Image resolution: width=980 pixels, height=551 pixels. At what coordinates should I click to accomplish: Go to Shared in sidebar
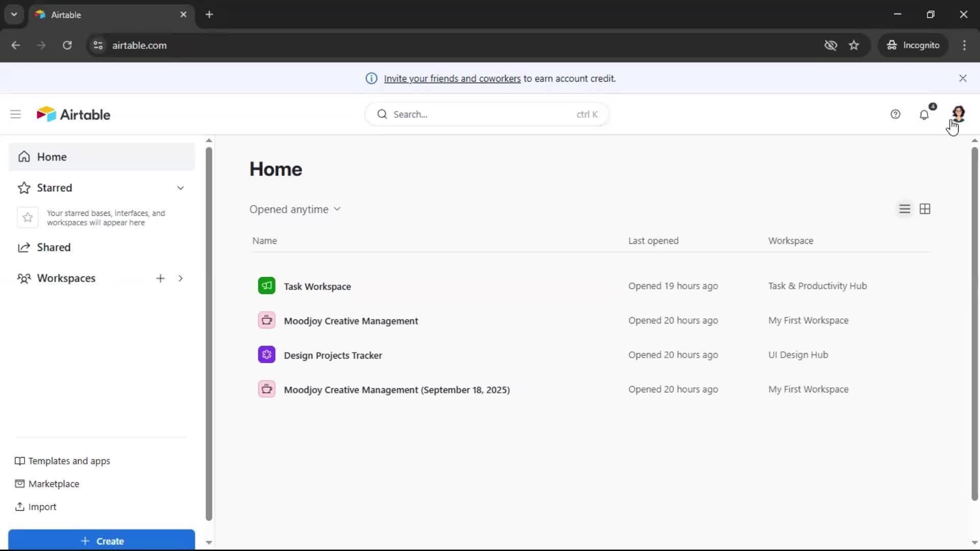pos(54,247)
